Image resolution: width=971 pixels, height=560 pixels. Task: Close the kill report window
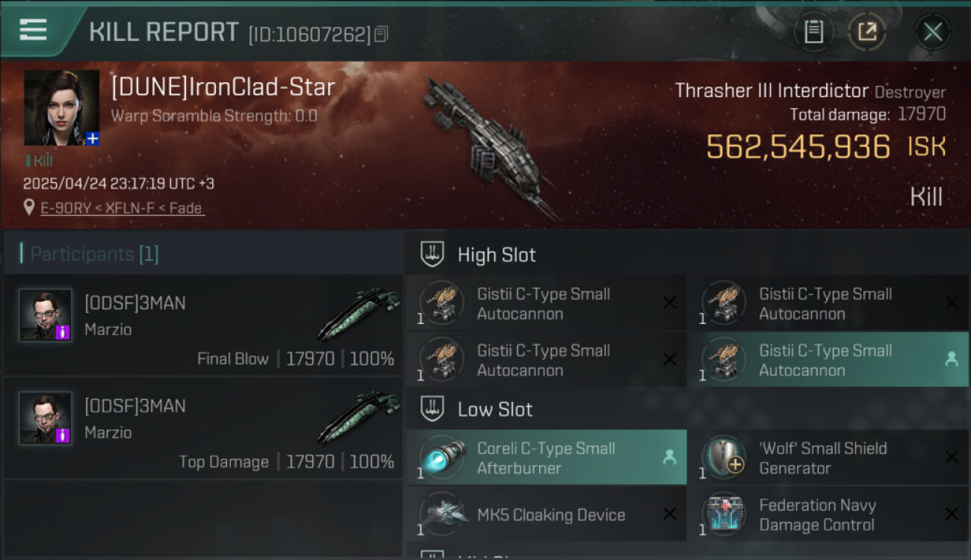pos(932,32)
